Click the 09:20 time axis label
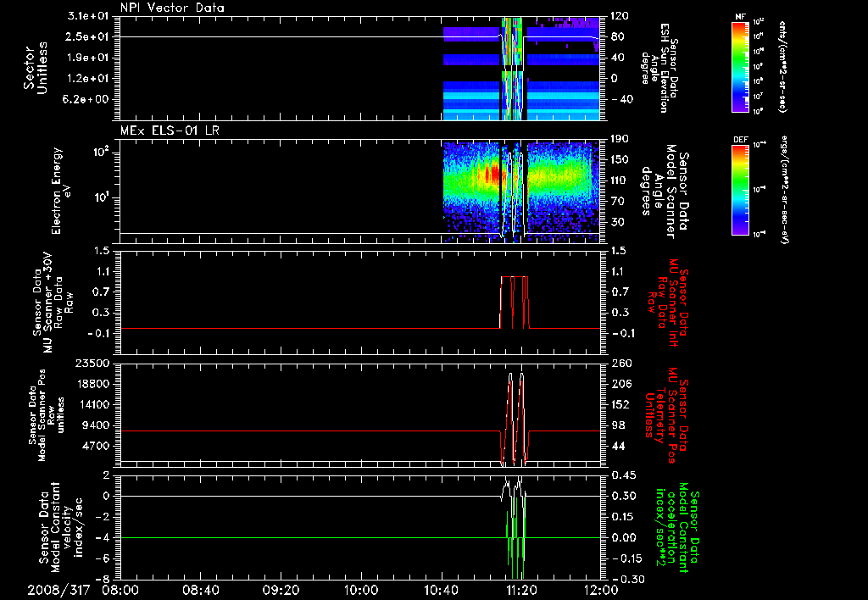This screenshot has height=600, width=868. coord(283,590)
